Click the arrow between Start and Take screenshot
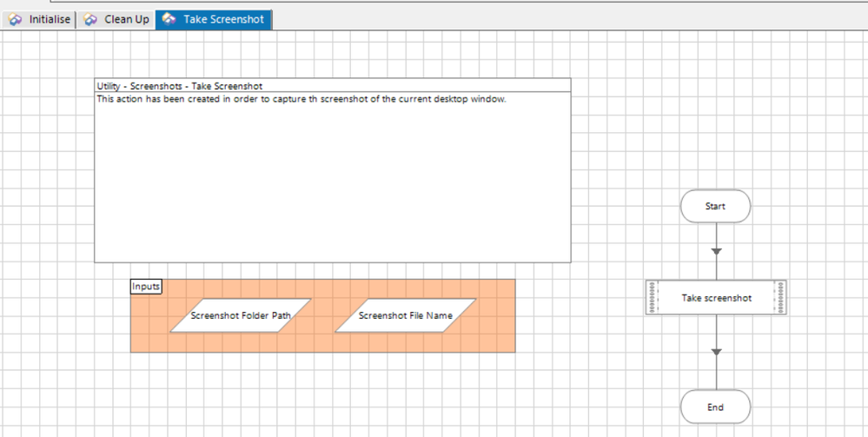 pos(716,252)
